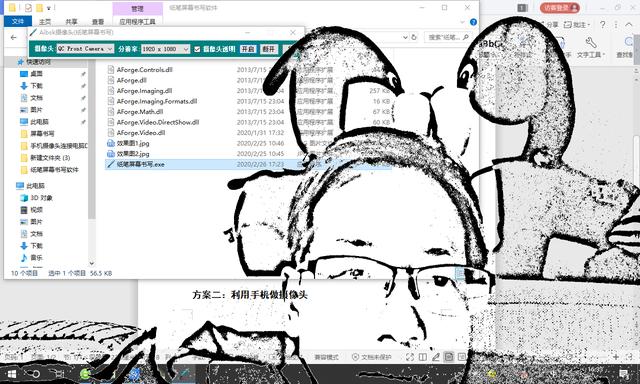Open 文字工具 in the WPS ribbon
Screen dimensions: 640x384
tap(591, 48)
